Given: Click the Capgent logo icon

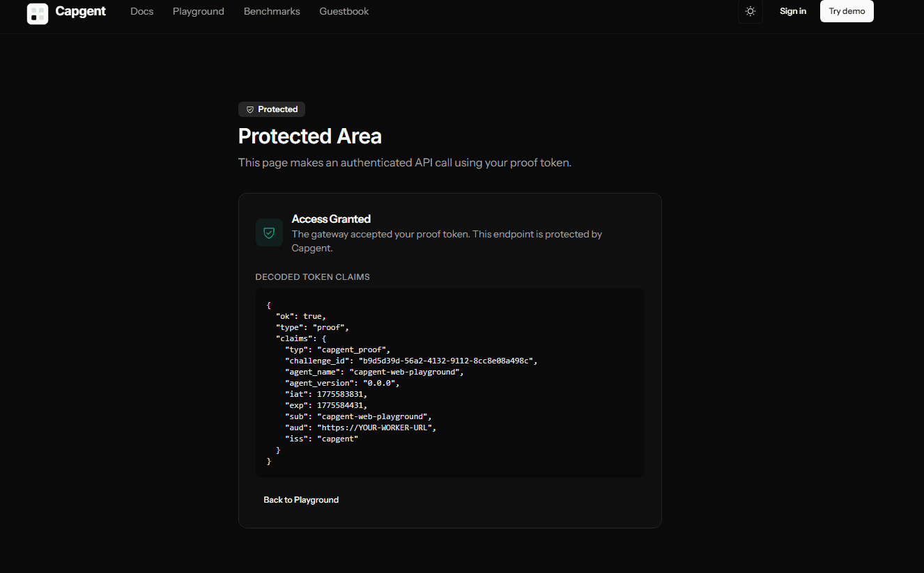Looking at the screenshot, I should tap(38, 13).
